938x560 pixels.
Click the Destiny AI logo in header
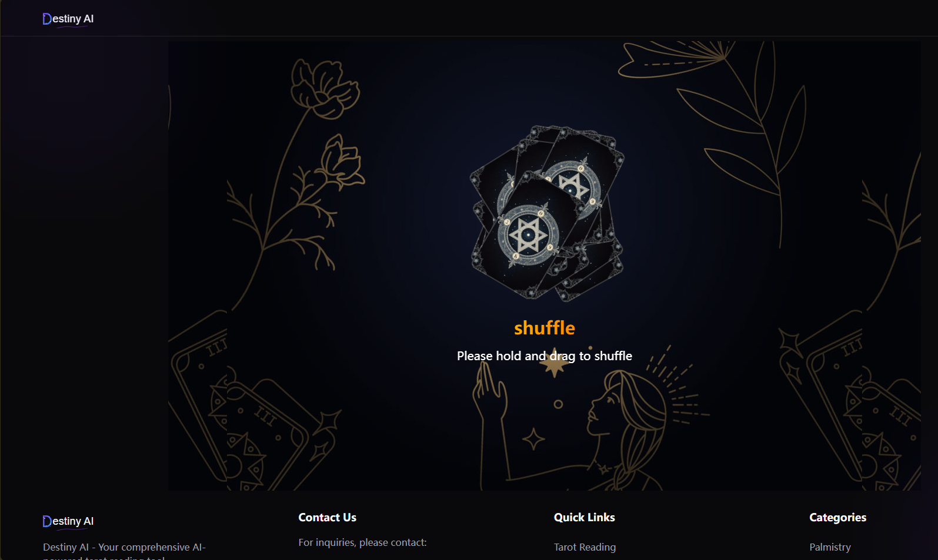(x=68, y=19)
